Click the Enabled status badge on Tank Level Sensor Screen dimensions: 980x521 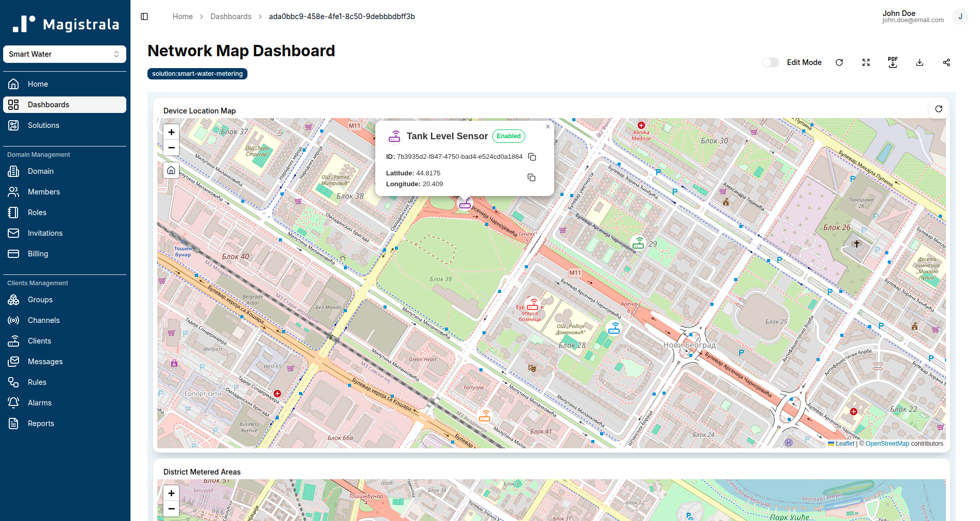508,136
